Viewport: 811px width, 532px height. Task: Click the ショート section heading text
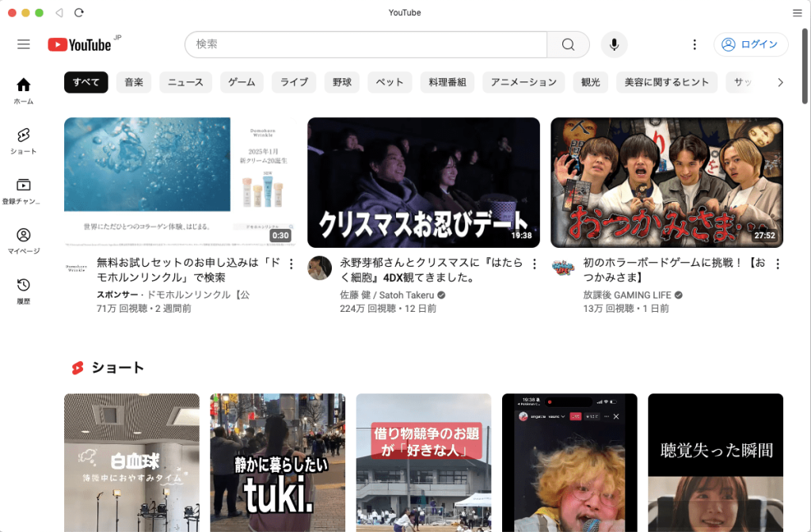[117, 367]
